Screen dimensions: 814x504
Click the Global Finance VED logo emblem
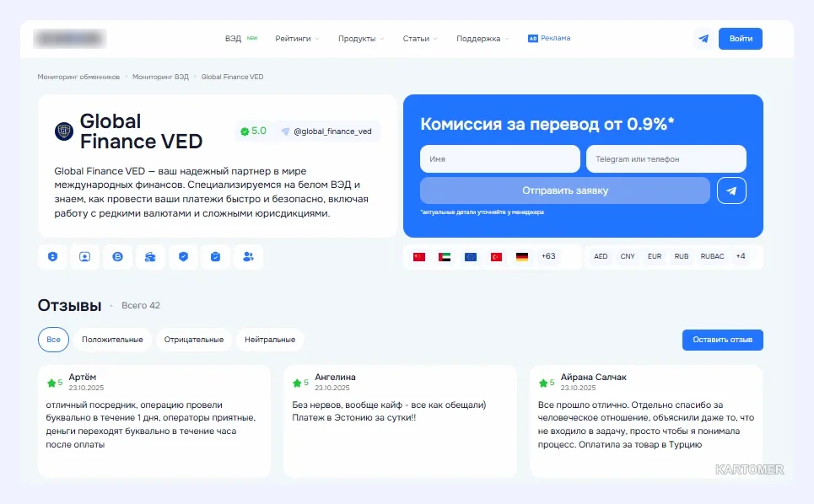[64, 131]
